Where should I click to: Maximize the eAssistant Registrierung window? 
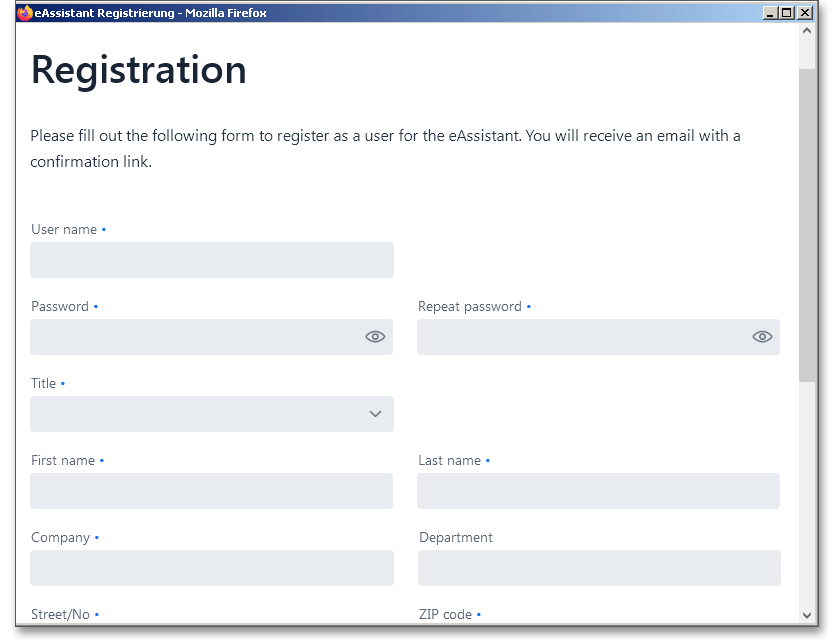(x=787, y=13)
